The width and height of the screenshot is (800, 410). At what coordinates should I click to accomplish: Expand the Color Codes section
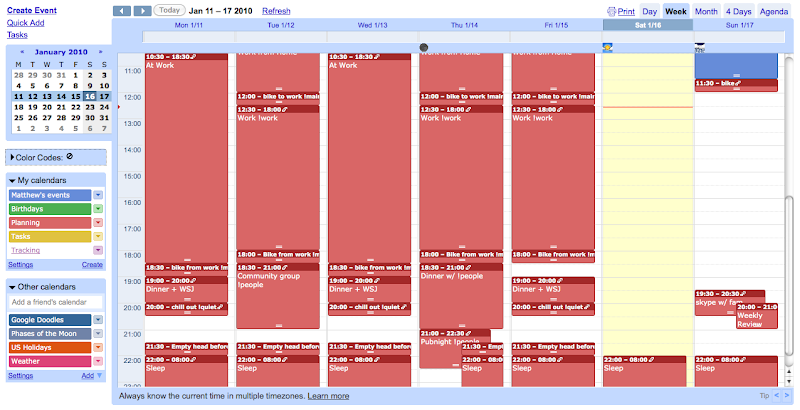tap(12, 158)
